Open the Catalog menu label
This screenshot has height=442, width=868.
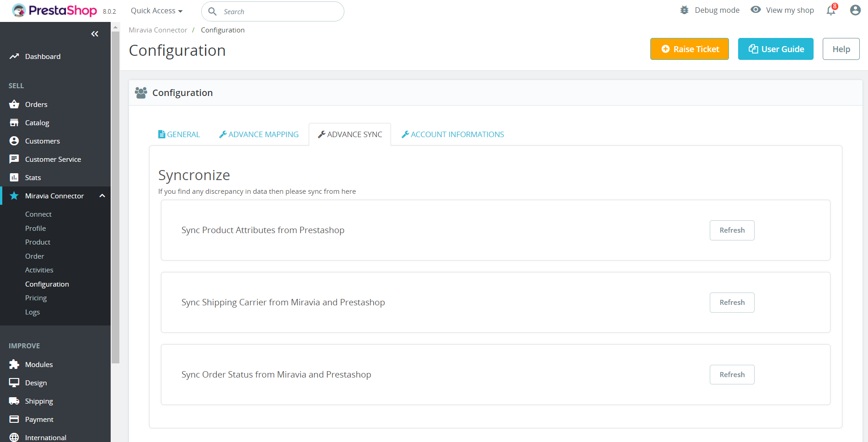click(37, 122)
